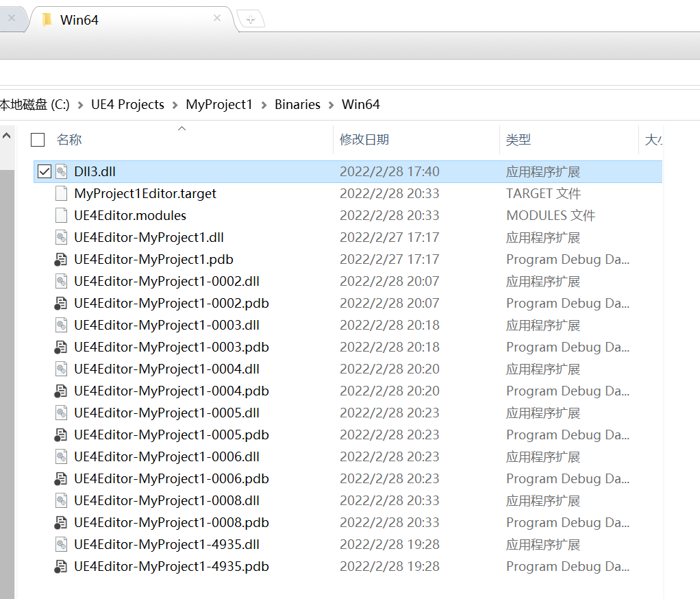Select MyProject1Editor.target file name
The width and height of the screenshot is (700, 599).
coord(145,193)
